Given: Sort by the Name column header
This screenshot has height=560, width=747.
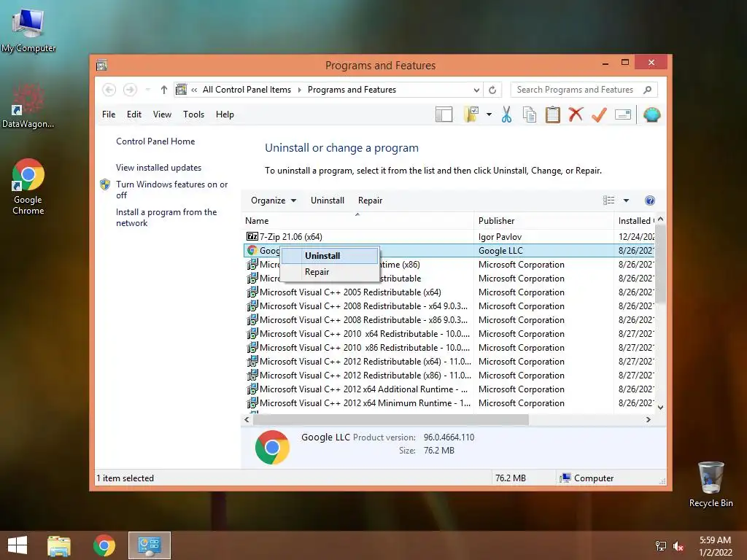Looking at the screenshot, I should point(357,220).
